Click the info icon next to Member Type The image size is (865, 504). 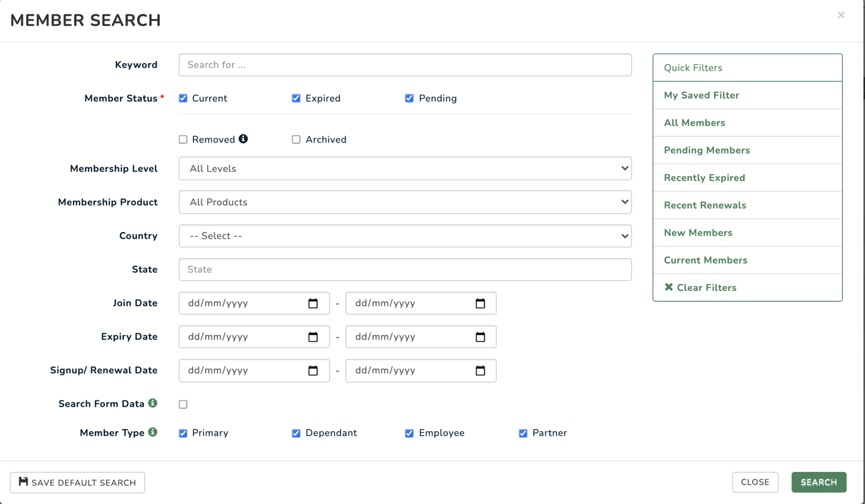tap(152, 432)
